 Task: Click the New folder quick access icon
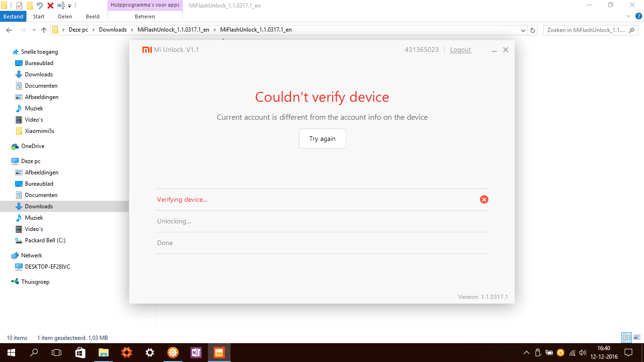pos(30,6)
